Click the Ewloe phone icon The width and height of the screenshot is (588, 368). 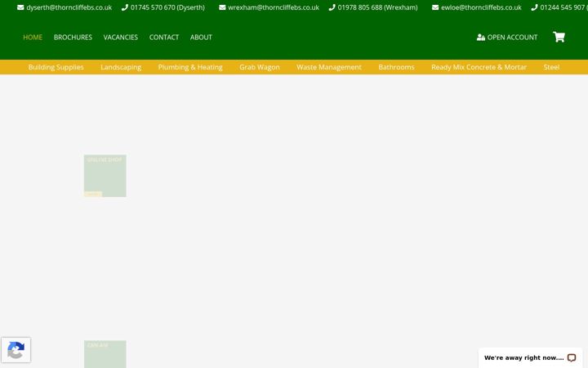(x=534, y=7)
